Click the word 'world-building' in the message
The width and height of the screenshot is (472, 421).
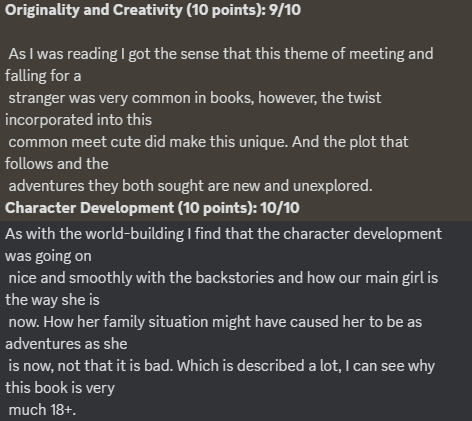point(135,234)
